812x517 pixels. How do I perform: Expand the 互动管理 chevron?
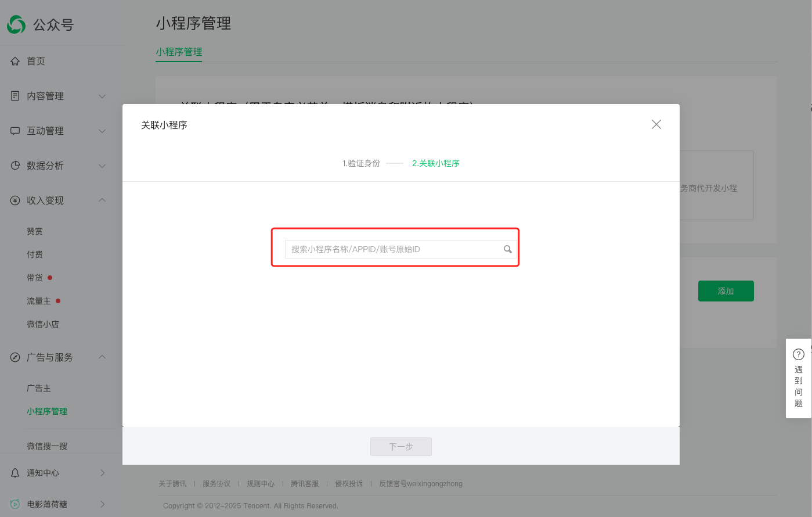click(102, 131)
